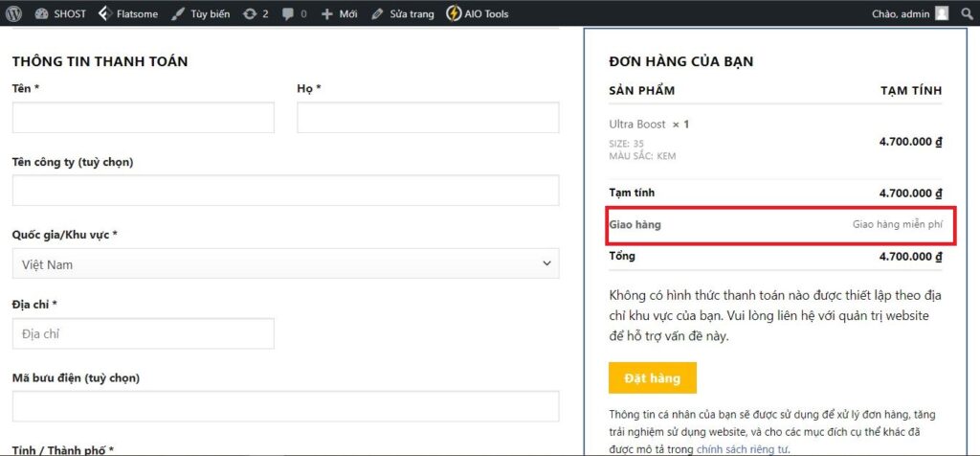Click the plus Mới icon
The image size is (980, 456).
pyautogui.click(x=327, y=14)
